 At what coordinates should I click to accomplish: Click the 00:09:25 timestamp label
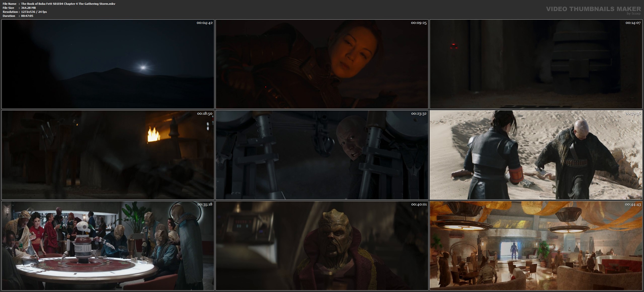[419, 23]
